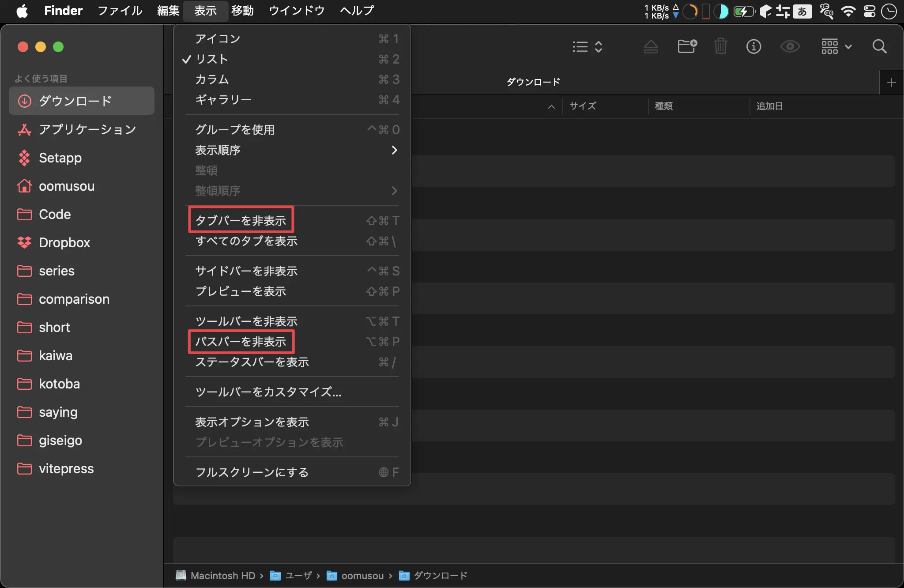Open the Wi-Fi status menu
904x588 pixels.
tap(848, 11)
